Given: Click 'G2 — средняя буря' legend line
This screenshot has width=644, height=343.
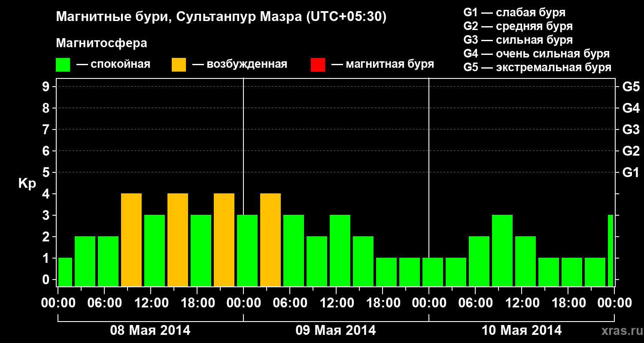Looking at the screenshot, I should tap(518, 26).
